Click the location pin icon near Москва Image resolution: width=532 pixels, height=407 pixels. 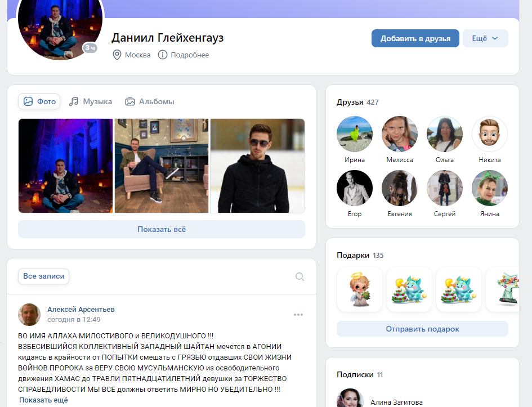coord(117,55)
